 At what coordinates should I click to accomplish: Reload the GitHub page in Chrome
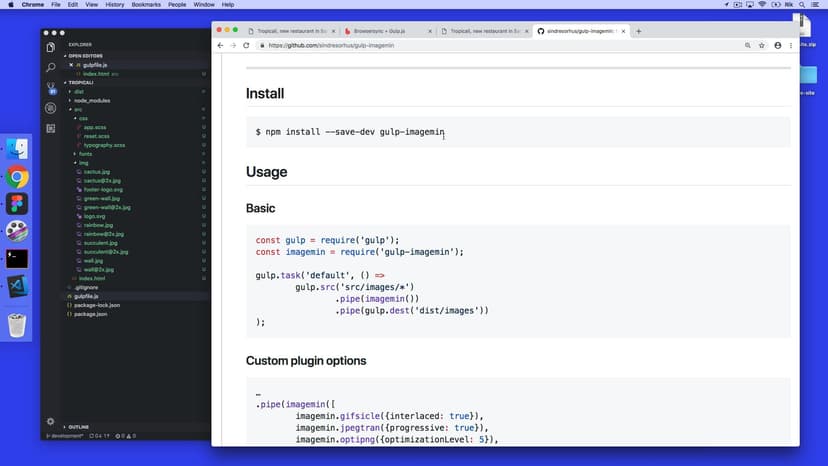coord(246,46)
